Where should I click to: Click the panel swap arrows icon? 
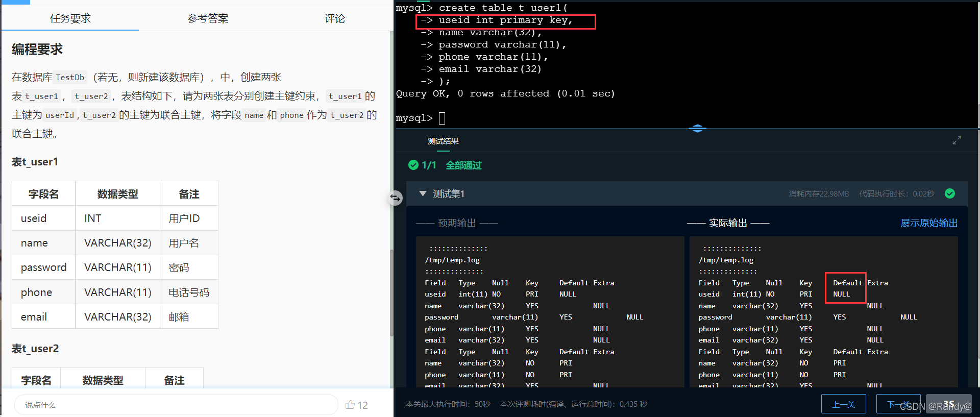coord(396,198)
